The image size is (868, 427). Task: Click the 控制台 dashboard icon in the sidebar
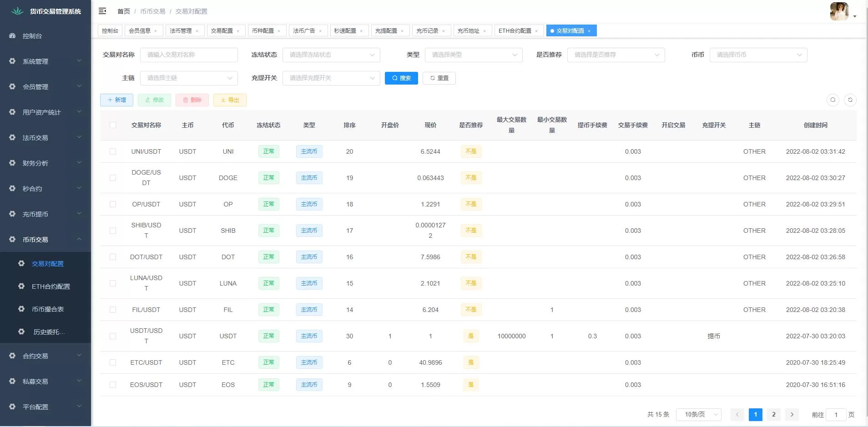pos(12,36)
